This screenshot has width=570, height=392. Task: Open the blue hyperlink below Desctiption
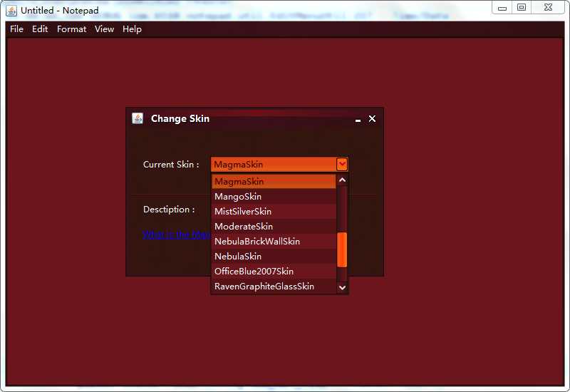click(x=176, y=234)
